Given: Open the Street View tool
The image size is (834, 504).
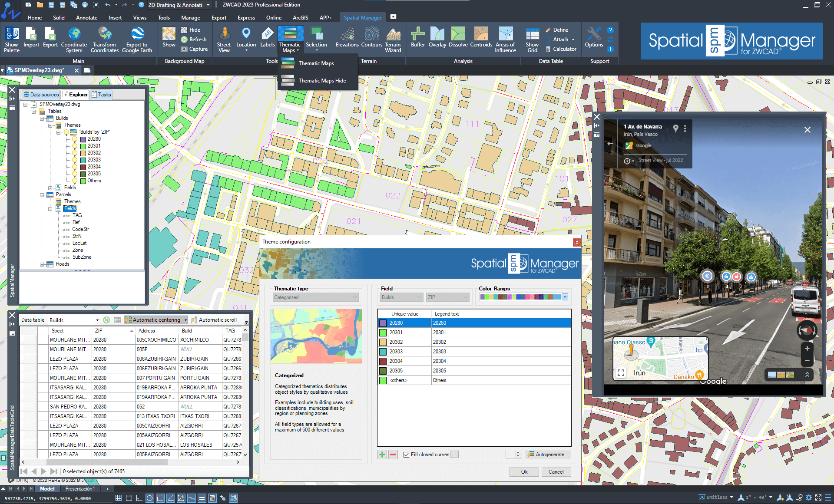Looking at the screenshot, I should tap(224, 40).
